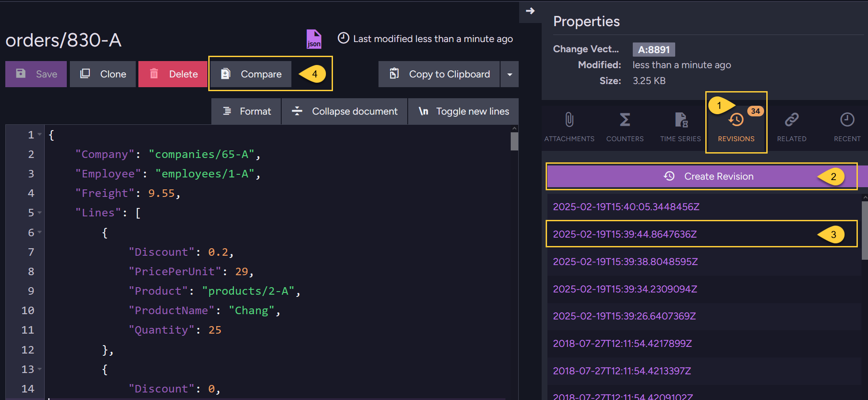The image size is (868, 400).
Task: Click the clone icon on Clone button
Action: click(x=85, y=73)
